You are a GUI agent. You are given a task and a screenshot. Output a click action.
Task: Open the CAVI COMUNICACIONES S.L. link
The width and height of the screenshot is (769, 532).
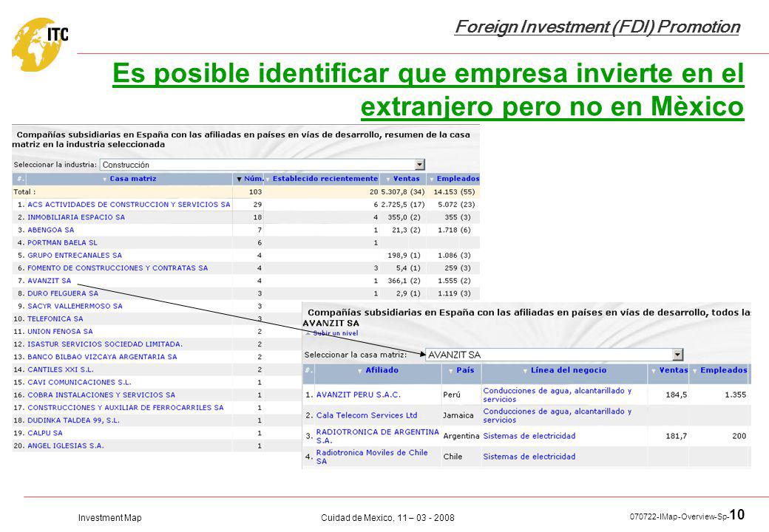click(x=79, y=383)
